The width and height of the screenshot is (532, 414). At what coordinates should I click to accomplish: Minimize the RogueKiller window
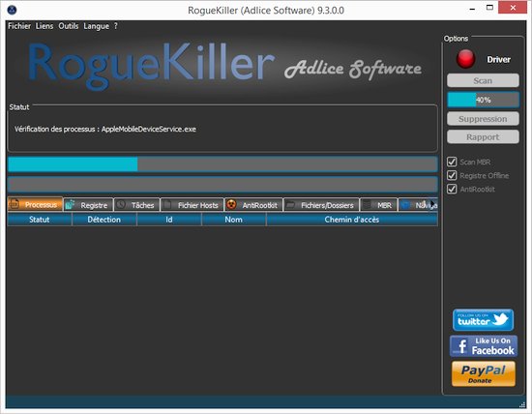pos(472,9)
